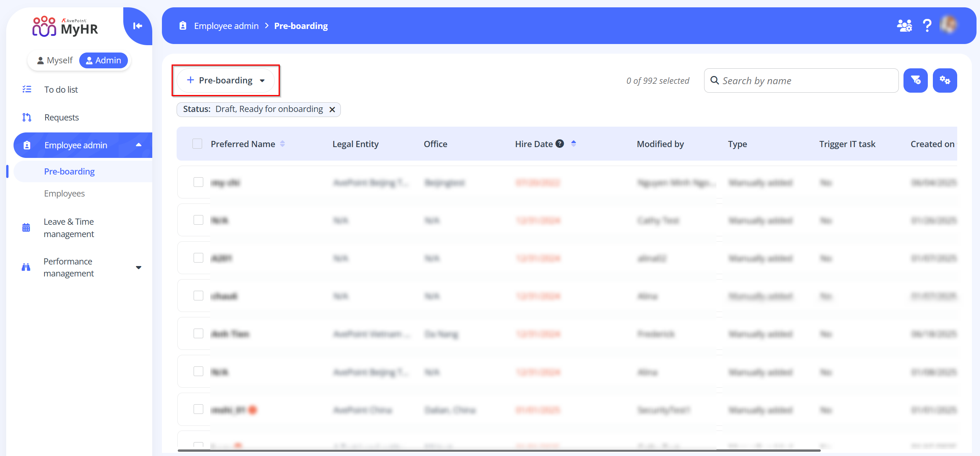Sort using the Hire Date arrows
980x456 pixels.
pos(573,144)
